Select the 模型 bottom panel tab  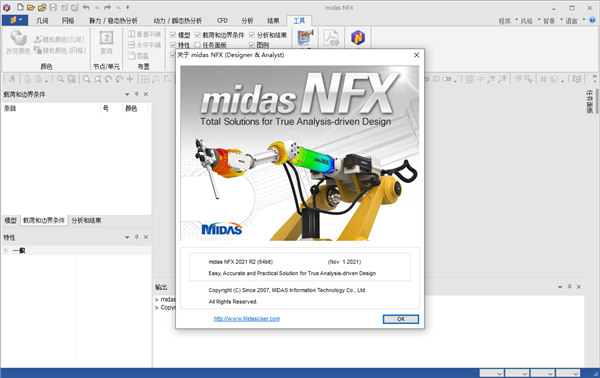click(10, 220)
